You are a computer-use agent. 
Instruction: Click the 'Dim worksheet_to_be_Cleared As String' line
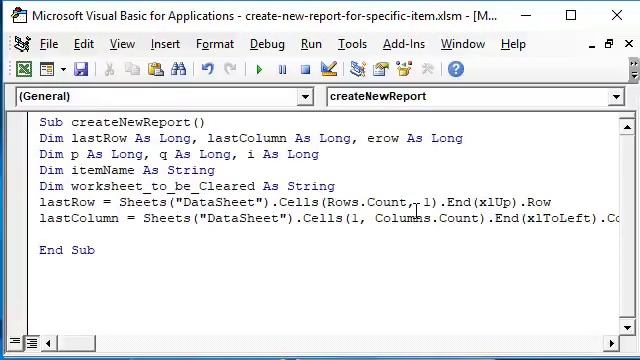[x=187, y=186]
